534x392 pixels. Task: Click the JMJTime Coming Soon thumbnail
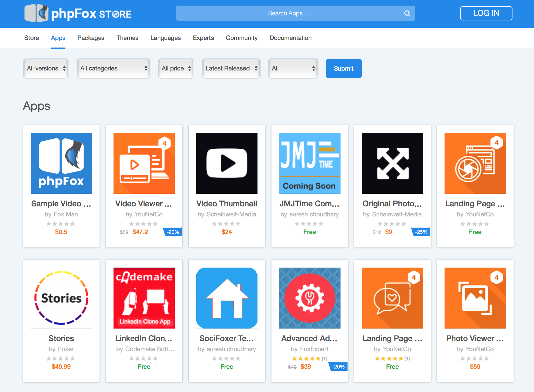(x=309, y=163)
